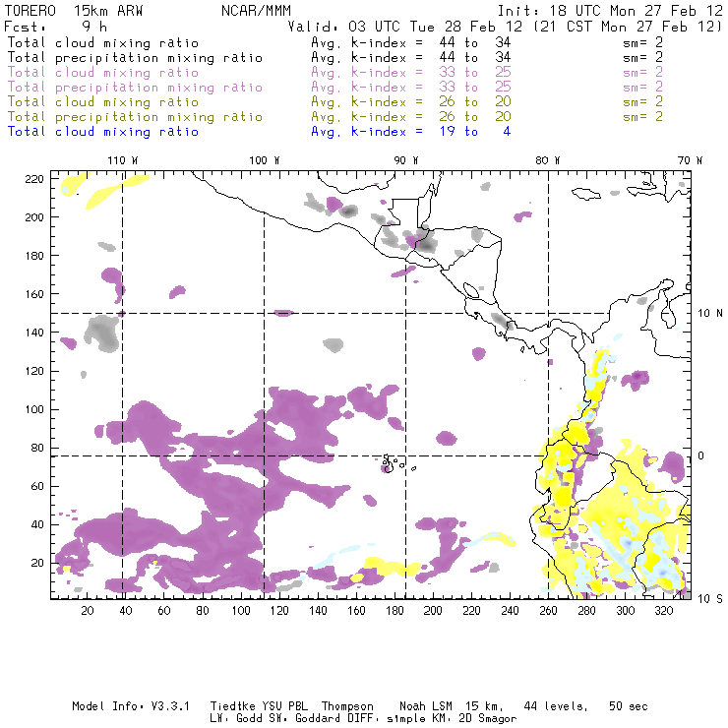
Task: Click the "TORERO 15km ARW" title text
Action: (x=74, y=11)
